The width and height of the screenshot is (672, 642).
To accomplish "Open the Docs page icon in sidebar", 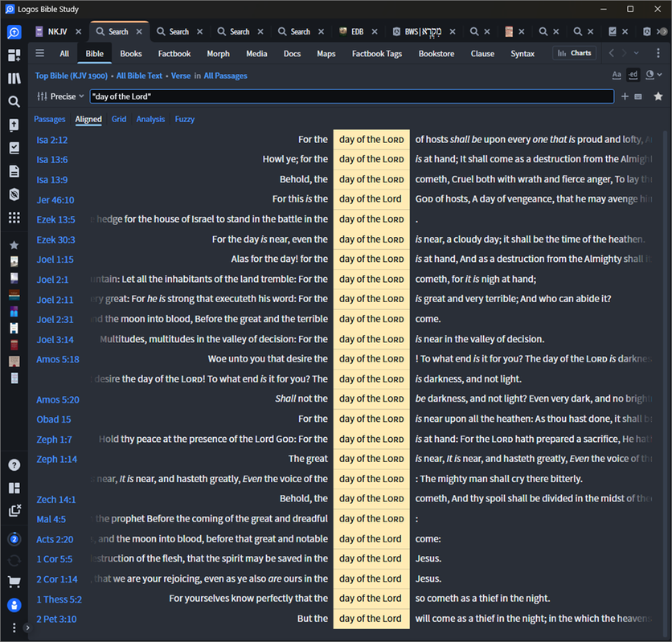I will [x=14, y=171].
